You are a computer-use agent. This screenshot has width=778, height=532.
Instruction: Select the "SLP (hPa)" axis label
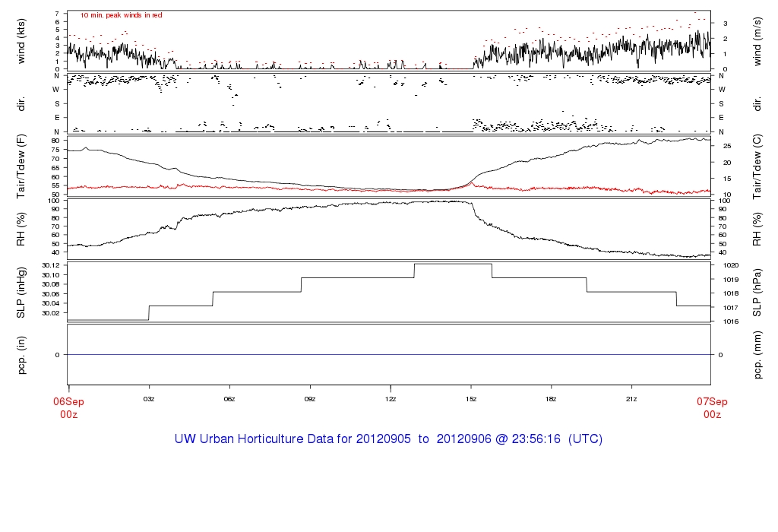click(x=757, y=293)
